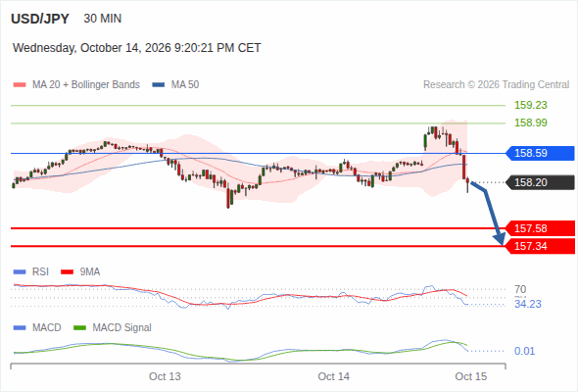Click the black 158.20 current price tag
The image size is (578, 392).
[x=540, y=182]
